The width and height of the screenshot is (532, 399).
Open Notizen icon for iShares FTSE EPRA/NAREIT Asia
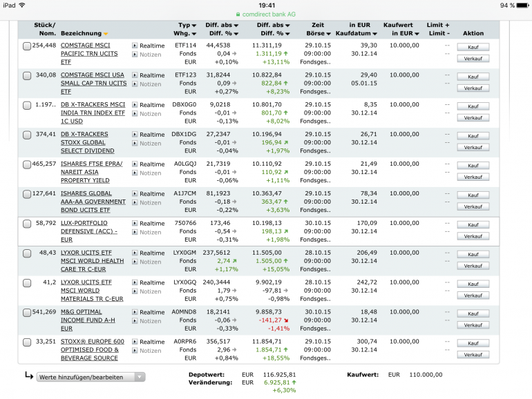click(x=135, y=173)
